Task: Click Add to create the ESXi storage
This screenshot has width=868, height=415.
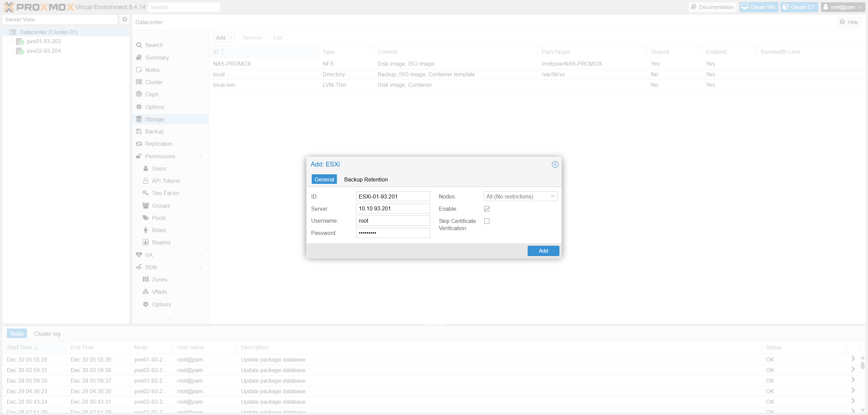Action: tap(543, 251)
